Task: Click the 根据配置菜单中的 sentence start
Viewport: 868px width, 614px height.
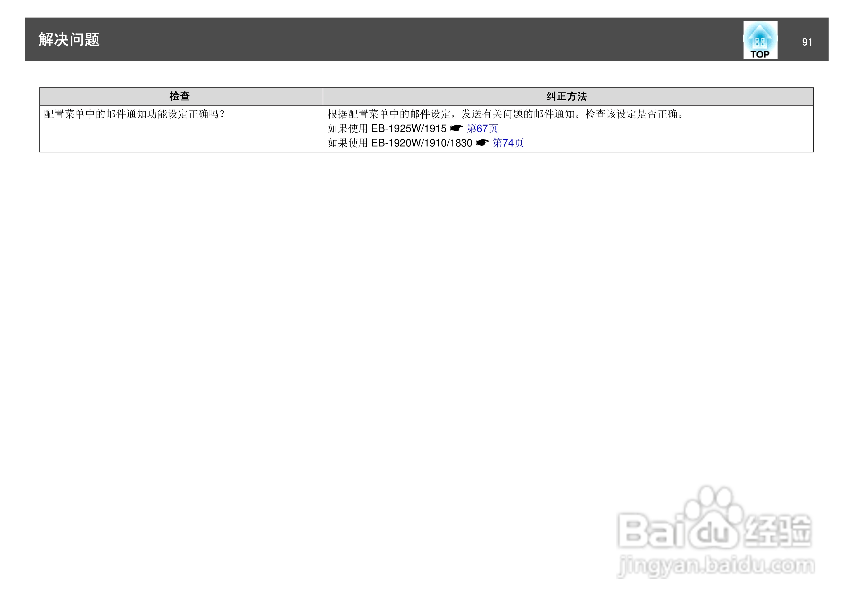Action: 369,114
